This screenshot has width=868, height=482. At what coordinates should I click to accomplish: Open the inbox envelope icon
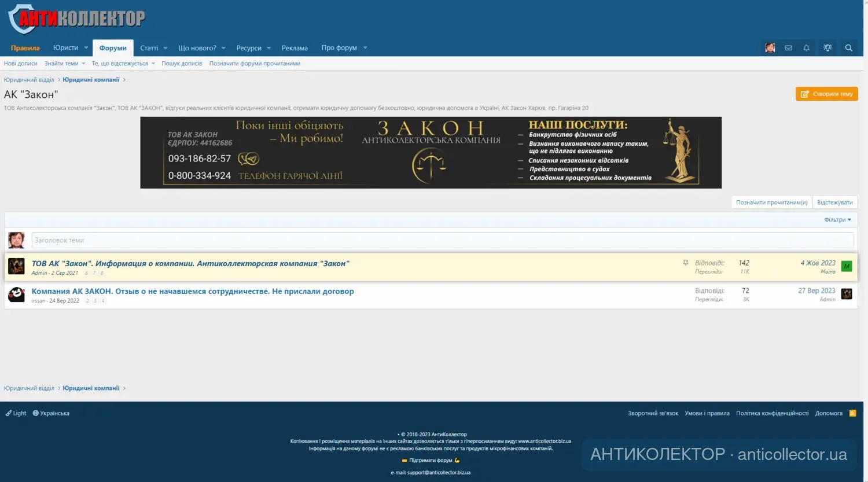[788, 47]
